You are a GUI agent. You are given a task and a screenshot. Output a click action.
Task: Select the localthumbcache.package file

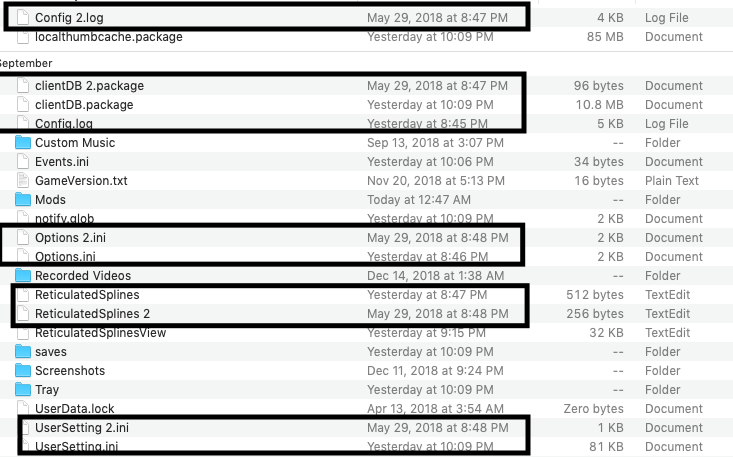pyautogui.click(x=108, y=37)
